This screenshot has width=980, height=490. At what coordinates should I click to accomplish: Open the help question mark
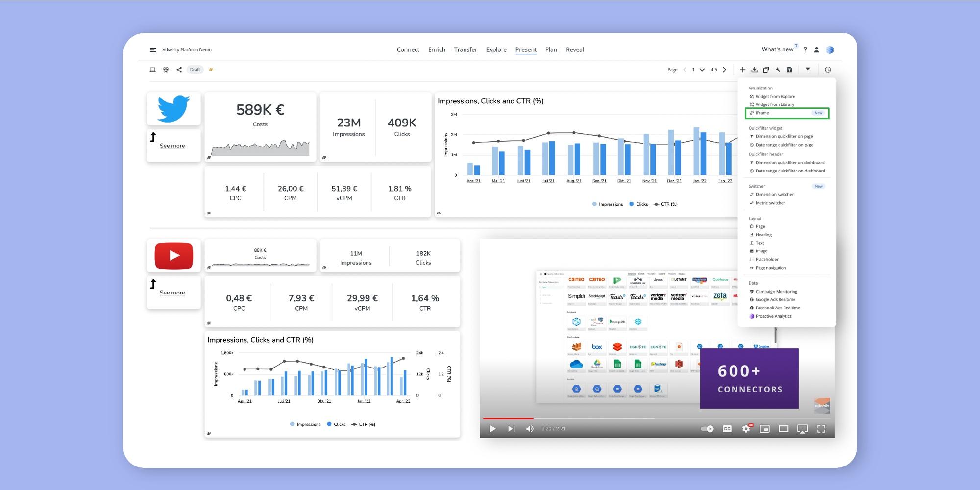(805, 50)
